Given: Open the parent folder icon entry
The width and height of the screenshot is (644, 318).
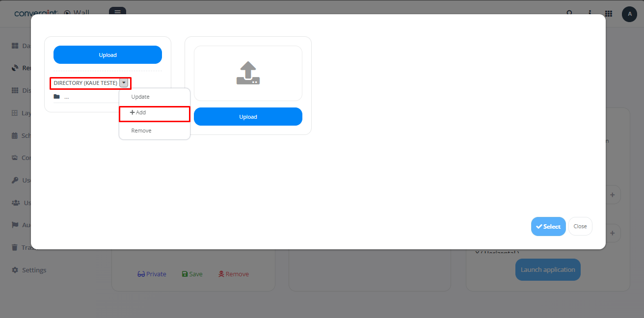Looking at the screenshot, I should point(56,97).
